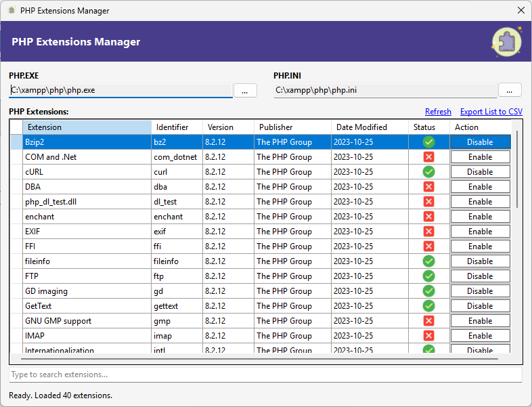Enable the php_dl_test.dll extension

tap(480, 202)
